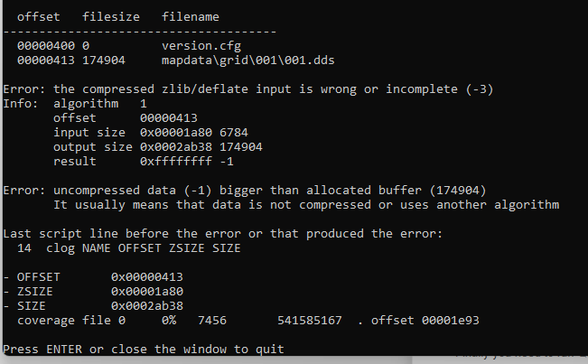Click the "uncompressed data bigger than allocated buffer" error
The height and width of the screenshot is (364, 588).
tap(245, 190)
